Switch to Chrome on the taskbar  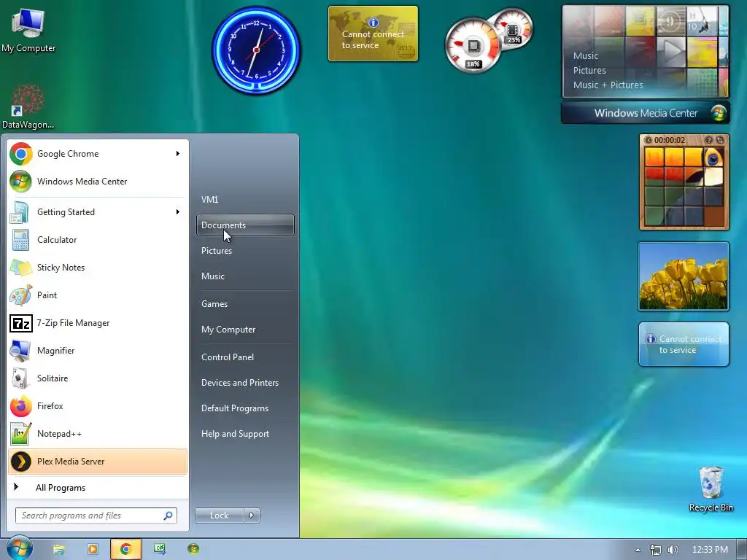(x=125, y=550)
